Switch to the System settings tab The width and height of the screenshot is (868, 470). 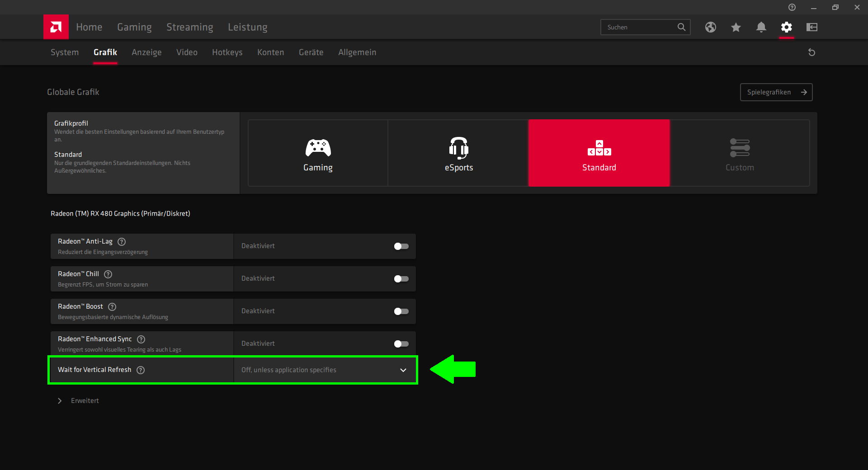(x=65, y=52)
